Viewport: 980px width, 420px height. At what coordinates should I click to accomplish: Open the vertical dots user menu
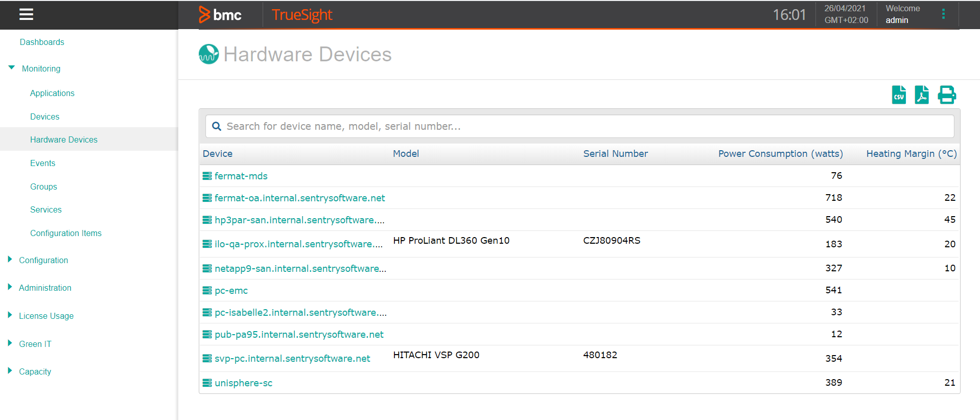pyautogui.click(x=943, y=14)
